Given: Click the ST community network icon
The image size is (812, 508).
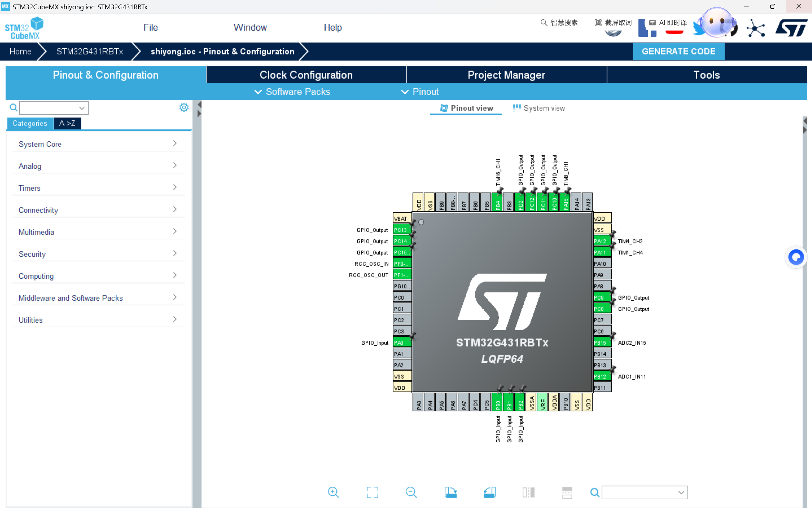Looking at the screenshot, I should coord(756,28).
